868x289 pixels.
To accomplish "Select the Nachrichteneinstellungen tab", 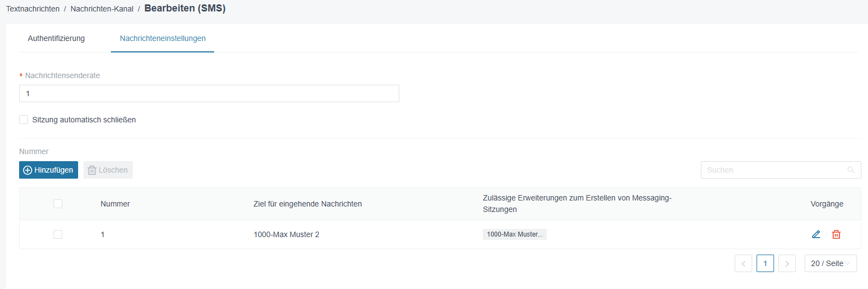I will (x=163, y=38).
